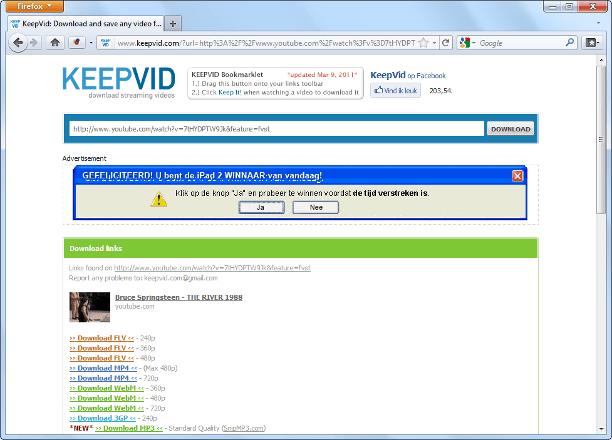This screenshot has height=440, width=612.
Task: Reload the page with refresh icon
Action: 446,43
